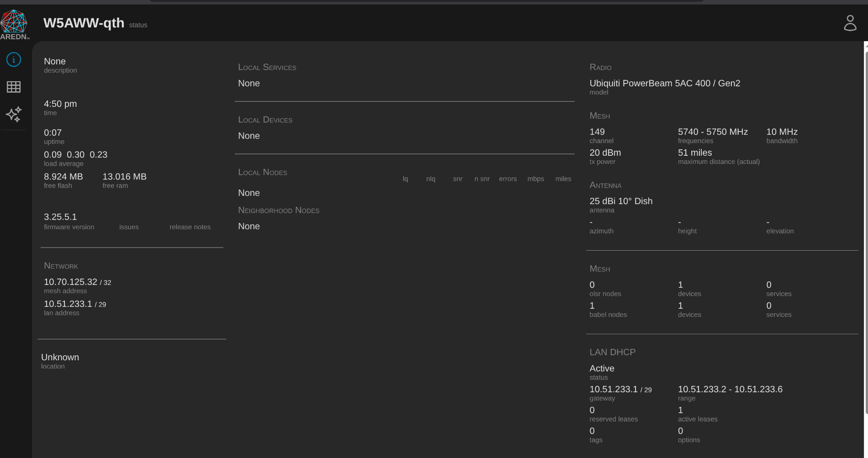
Task: Click the Antenna section heading
Action: click(605, 185)
